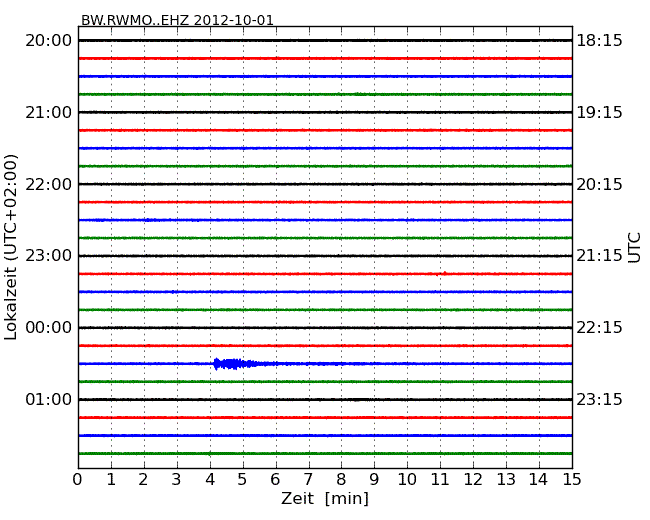Click the small red spike near minute 11

pos(445,273)
